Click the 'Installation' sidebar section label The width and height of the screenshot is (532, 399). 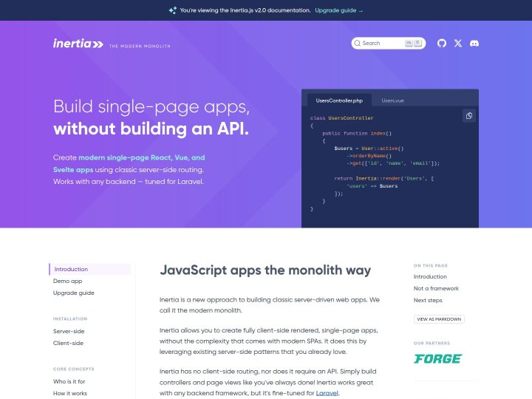pos(70,319)
